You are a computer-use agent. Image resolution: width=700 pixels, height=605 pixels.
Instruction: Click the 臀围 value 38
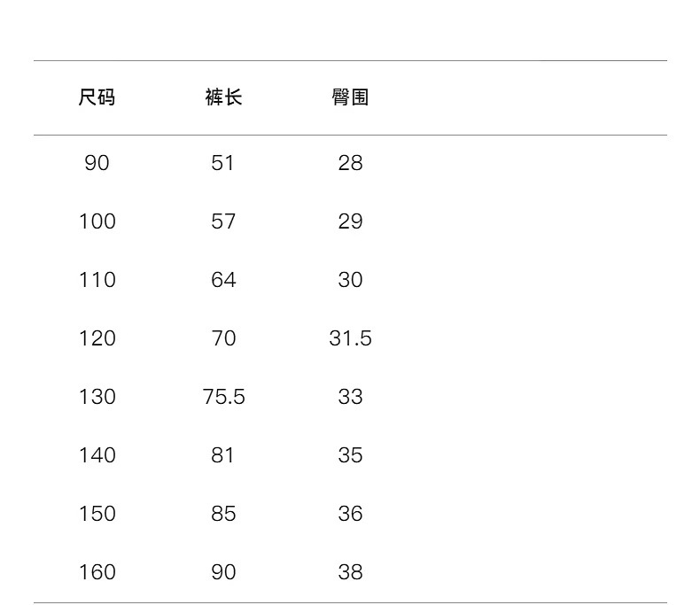coord(350,572)
